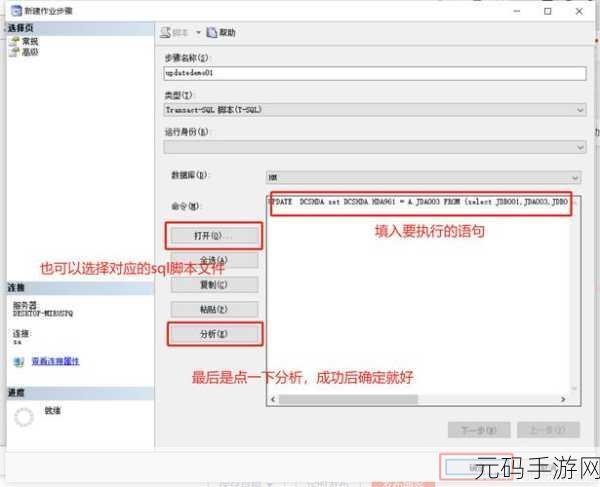
Task: Select the 常规 page in the sidebar
Action: (x=30, y=41)
